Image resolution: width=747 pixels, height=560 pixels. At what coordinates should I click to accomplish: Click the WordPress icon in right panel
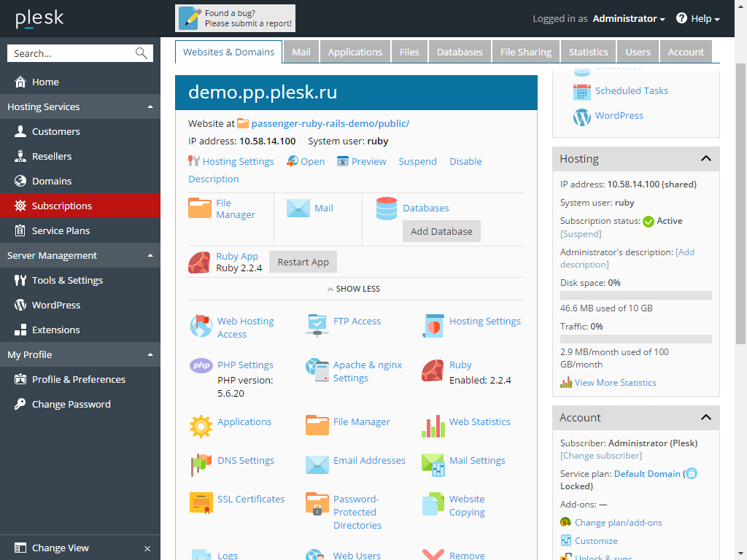581,117
